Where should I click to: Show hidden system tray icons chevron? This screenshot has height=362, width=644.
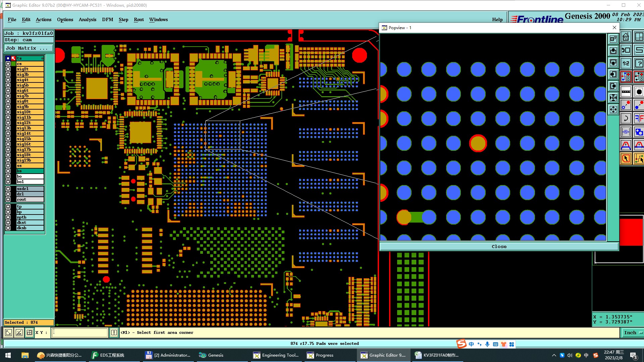(554, 355)
